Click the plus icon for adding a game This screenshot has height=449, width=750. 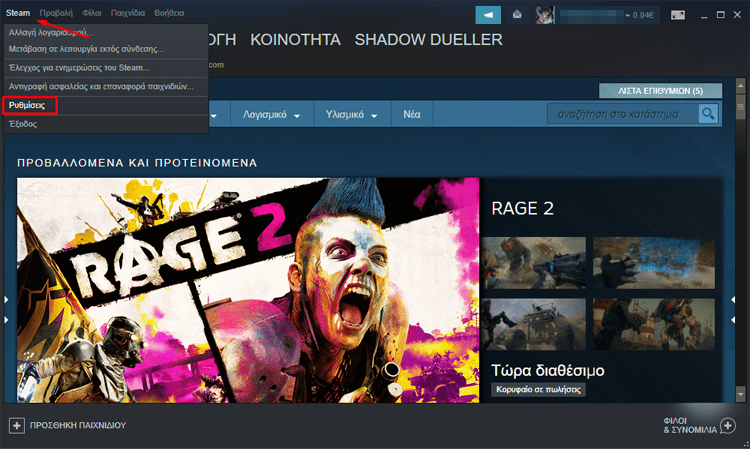[x=17, y=425]
